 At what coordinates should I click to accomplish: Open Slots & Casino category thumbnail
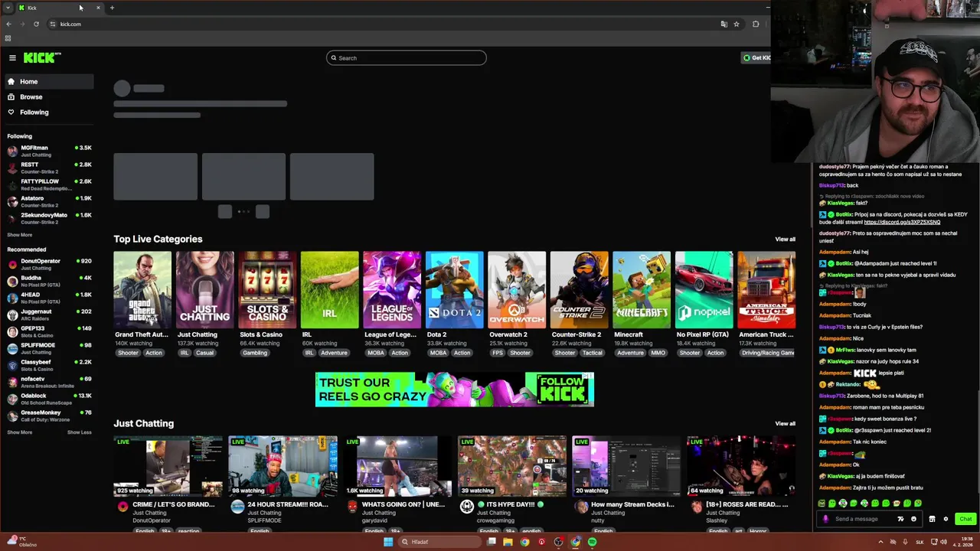point(267,289)
